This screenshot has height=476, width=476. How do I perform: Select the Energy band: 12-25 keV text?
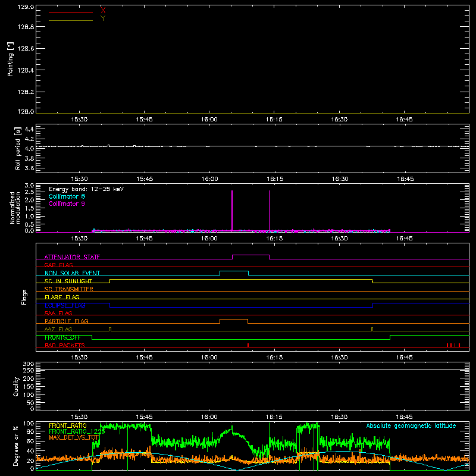tap(86, 189)
